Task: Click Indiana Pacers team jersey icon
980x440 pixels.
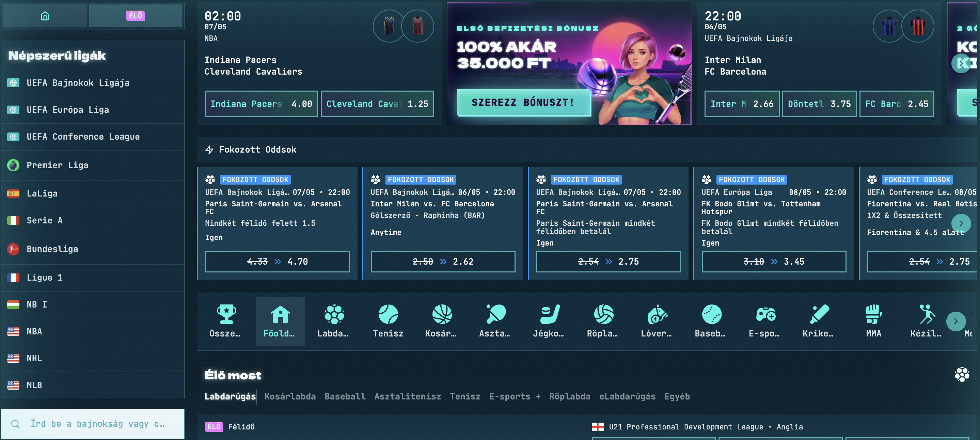Action: coord(389,26)
